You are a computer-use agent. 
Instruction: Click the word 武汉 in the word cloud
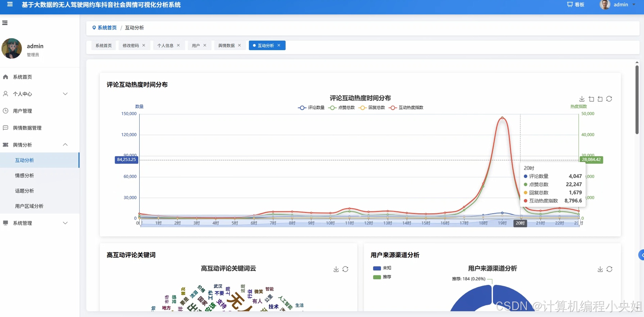(x=218, y=286)
